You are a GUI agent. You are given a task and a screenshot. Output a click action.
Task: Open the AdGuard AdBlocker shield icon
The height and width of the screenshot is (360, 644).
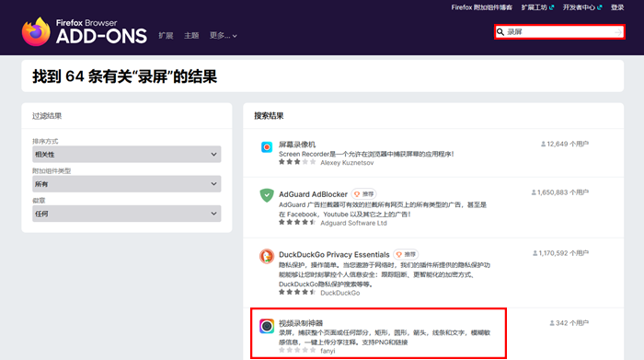(x=267, y=195)
